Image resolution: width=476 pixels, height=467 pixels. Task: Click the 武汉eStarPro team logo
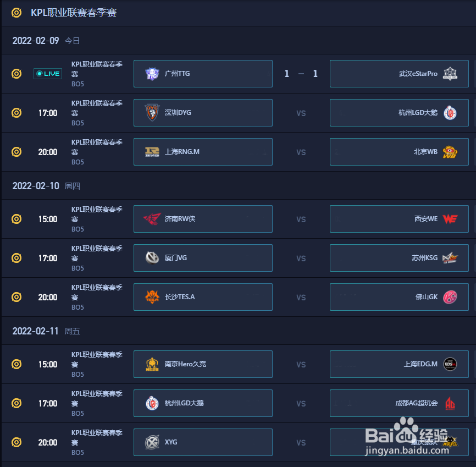[450, 74]
